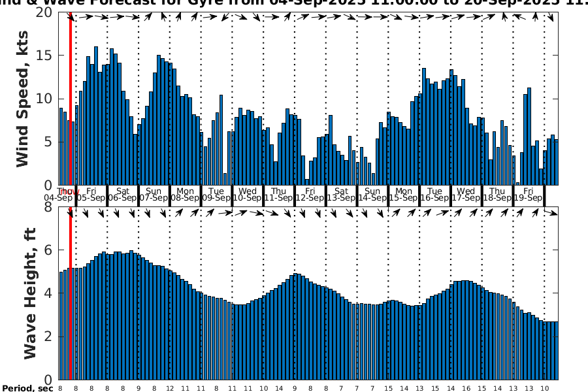Click the 'Period, sec' row label
This screenshot has height=392, width=588.
click(27, 388)
